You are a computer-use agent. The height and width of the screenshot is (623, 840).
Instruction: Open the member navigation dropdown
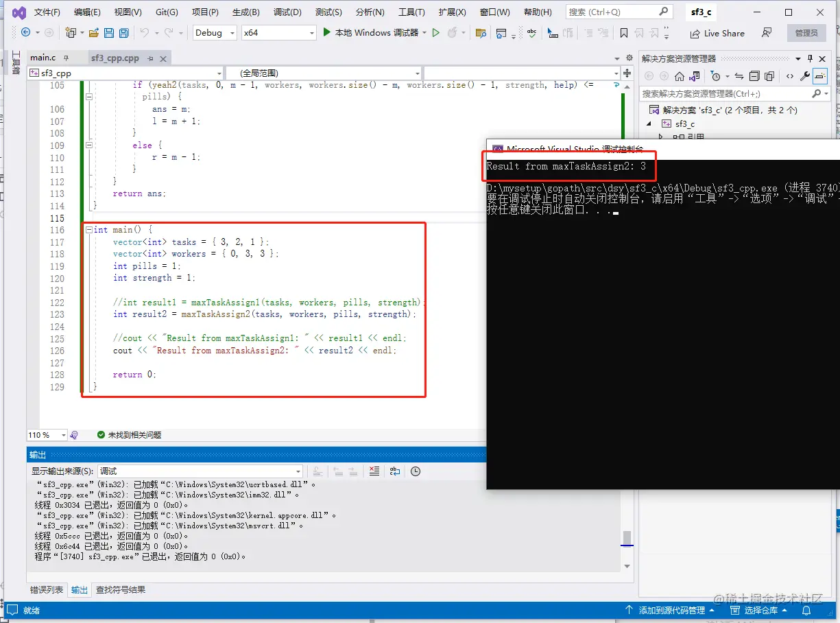522,73
